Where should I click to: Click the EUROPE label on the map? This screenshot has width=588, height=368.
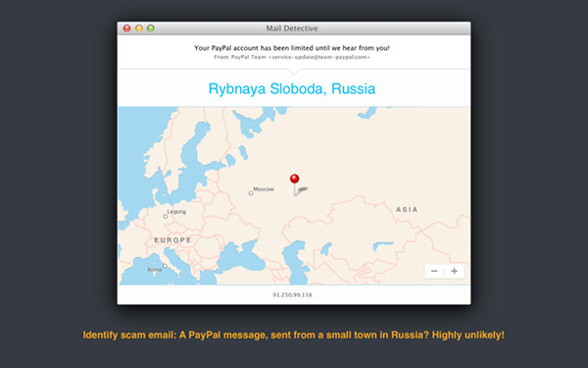172,240
